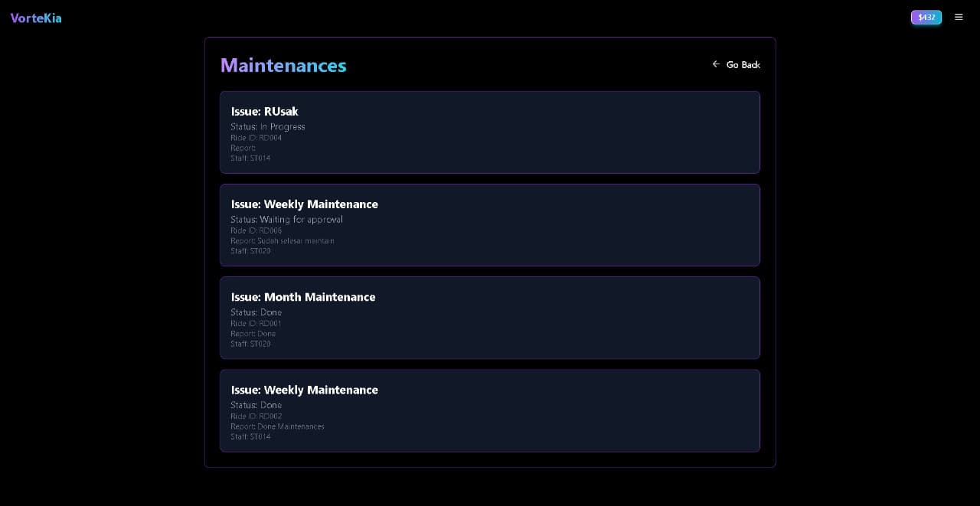
Task: Click the Maintenances page heading
Action: [x=283, y=66]
